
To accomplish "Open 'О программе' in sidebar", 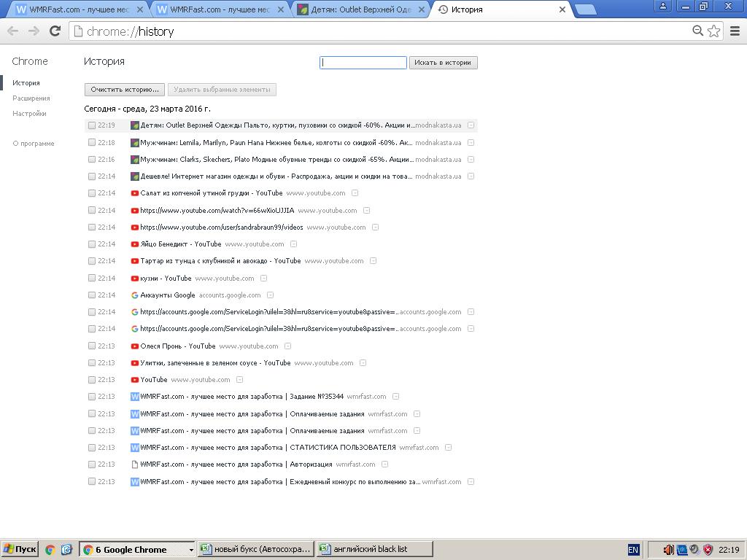I will click(x=34, y=144).
